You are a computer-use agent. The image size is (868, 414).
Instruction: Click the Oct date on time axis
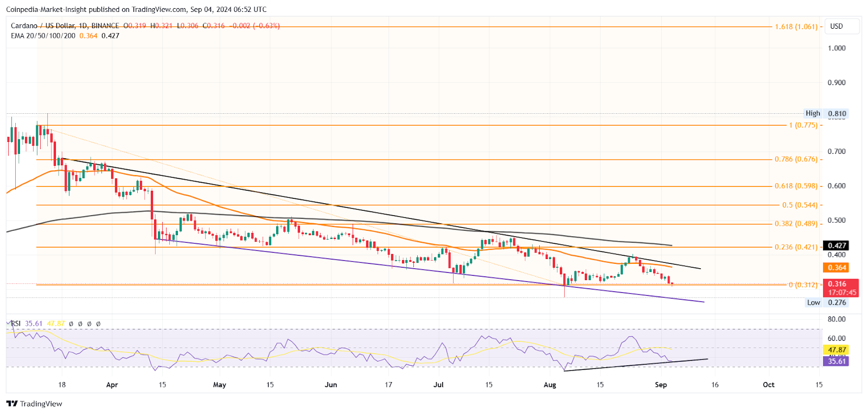769,385
